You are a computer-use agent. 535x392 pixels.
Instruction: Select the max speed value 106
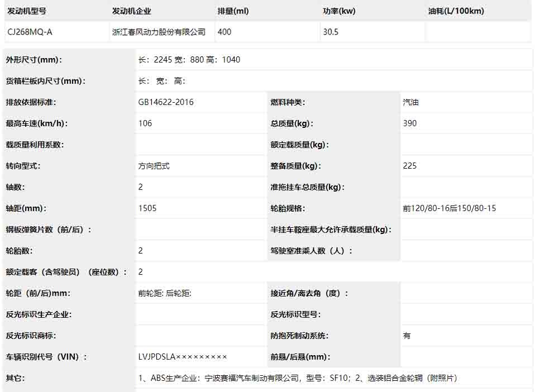(x=145, y=123)
